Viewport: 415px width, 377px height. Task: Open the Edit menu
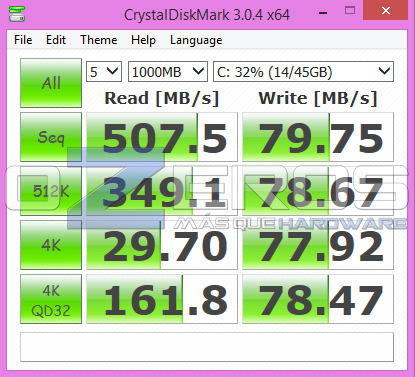(56, 40)
